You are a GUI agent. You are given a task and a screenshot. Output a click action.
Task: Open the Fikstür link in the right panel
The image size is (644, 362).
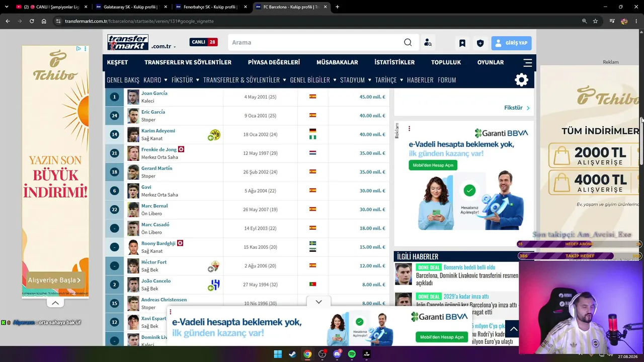(x=517, y=108)
